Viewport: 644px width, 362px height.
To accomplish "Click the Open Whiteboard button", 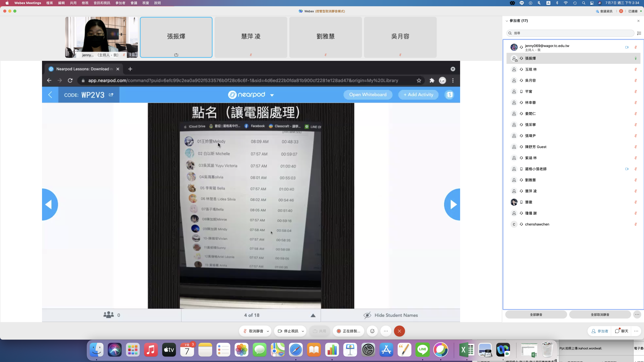I will (368, 95).
